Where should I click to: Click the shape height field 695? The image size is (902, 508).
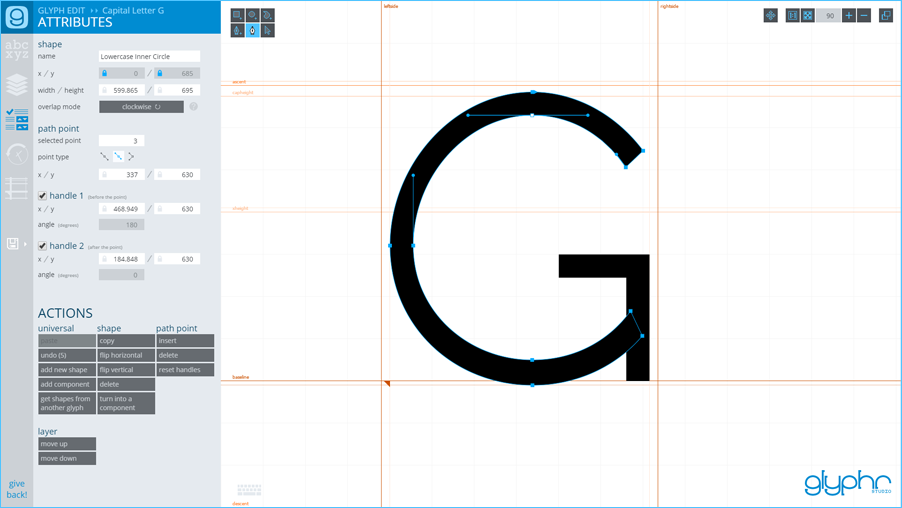pos(177,90)
